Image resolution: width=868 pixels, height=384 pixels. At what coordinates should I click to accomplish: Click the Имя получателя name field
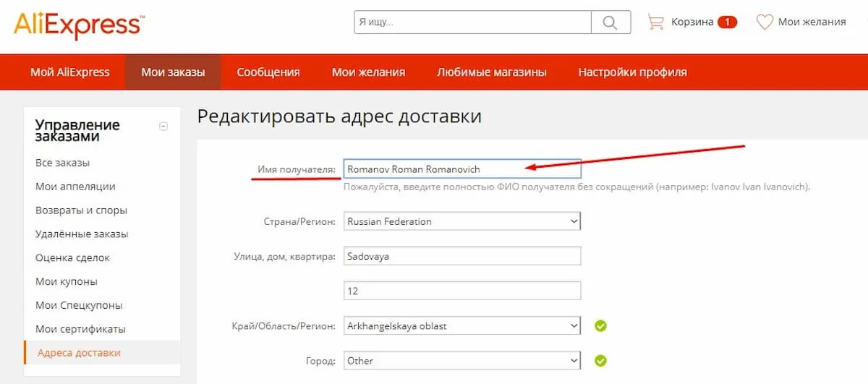coord(461,168)
